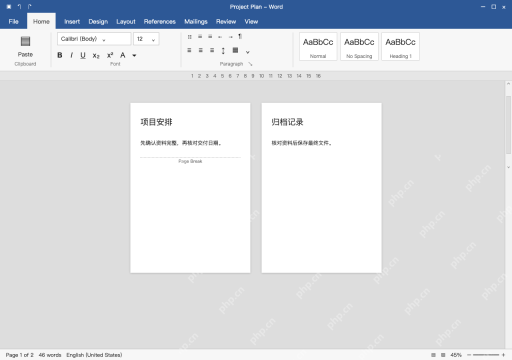This screenshot has width=512, height=360.
Task: Toggle Subscript formatting
Action: coord(96,56)
